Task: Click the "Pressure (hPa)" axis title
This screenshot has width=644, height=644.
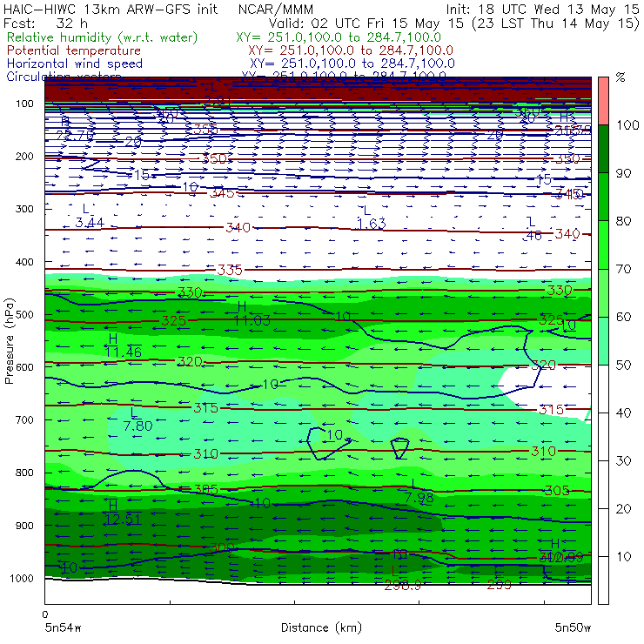Action: [9, 341]
